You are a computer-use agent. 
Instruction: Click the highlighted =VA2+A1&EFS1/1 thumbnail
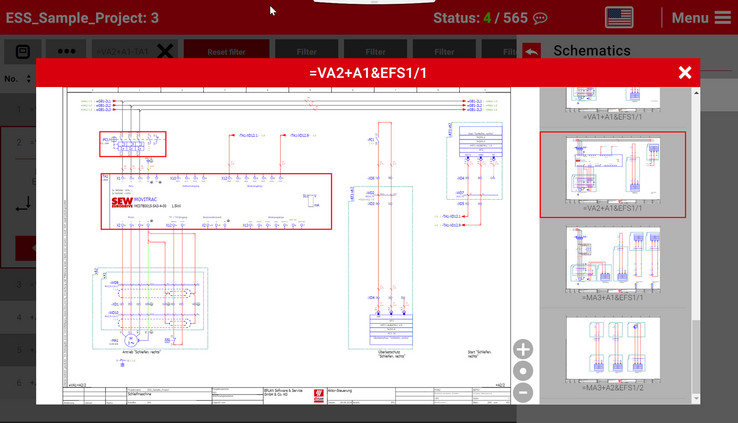coord(613,174)
